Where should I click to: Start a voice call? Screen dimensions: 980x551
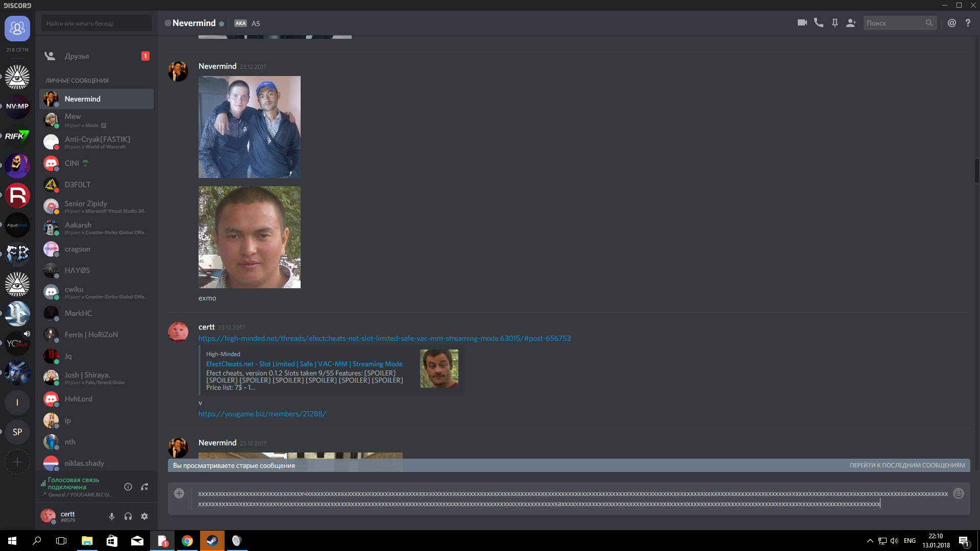818,23
